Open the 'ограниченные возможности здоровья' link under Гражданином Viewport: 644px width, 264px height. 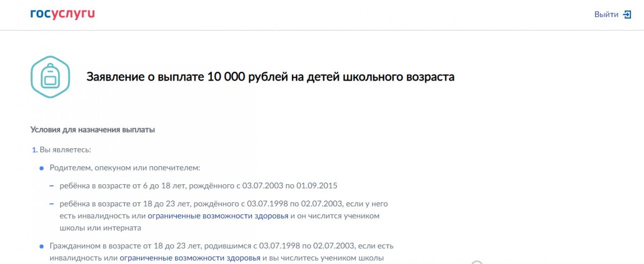coord(190,258)
